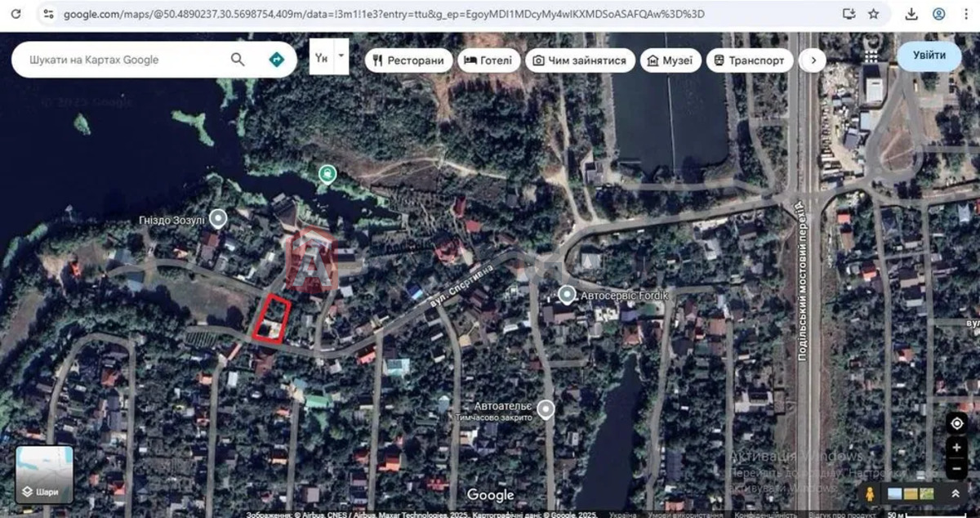Select the Street View pegman icon
The image size is (980, 518).
[870, 494]
